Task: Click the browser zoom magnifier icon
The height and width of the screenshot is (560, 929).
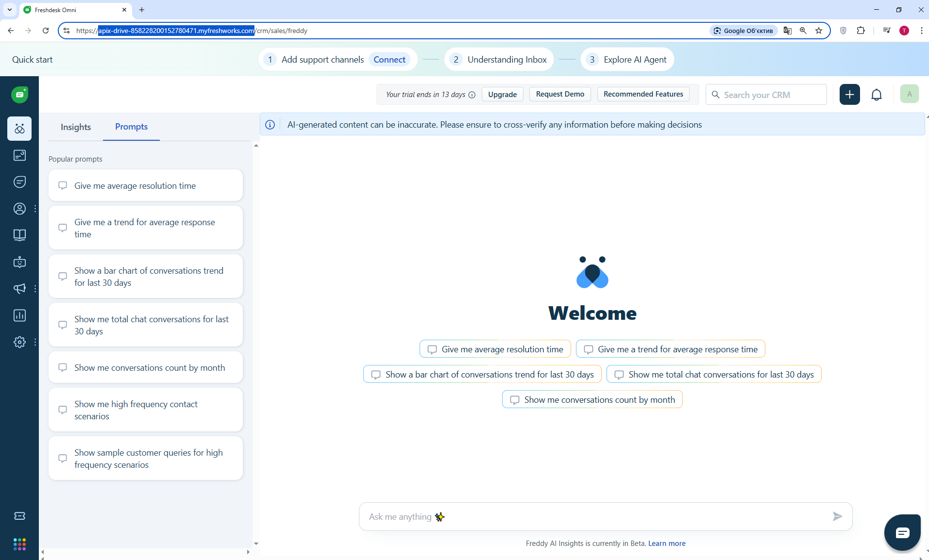Action: tap(803, 31)
